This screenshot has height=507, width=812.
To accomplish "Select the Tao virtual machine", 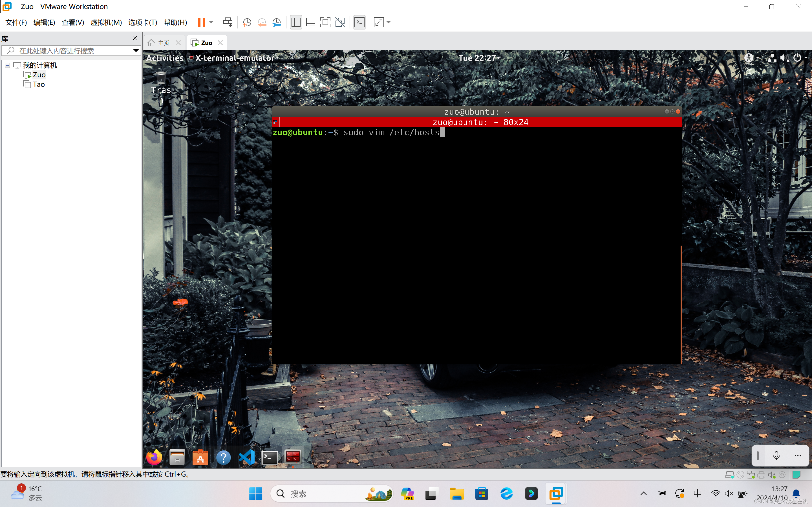I will click(39, 84).
